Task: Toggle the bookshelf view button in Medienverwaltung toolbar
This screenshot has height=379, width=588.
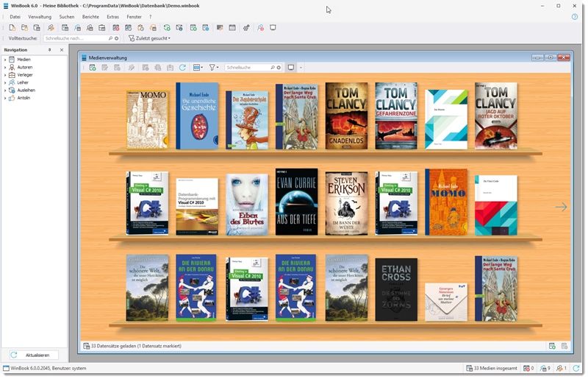Action: point(291,68)
